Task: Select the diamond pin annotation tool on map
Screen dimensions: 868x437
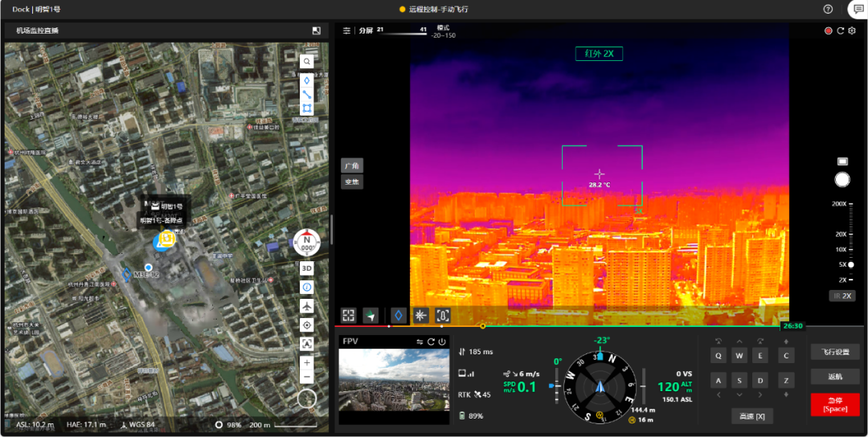Action: click(x=307, y=80)
